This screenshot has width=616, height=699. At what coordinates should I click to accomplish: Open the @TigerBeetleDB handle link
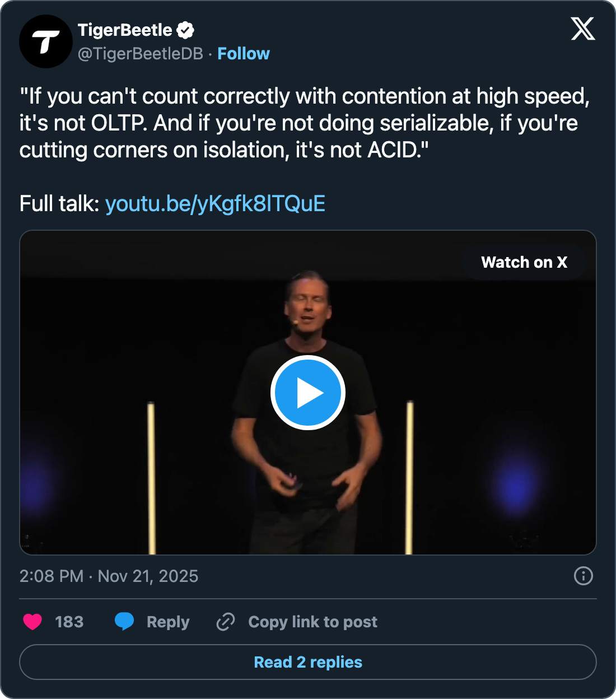[x=140, y=54]
